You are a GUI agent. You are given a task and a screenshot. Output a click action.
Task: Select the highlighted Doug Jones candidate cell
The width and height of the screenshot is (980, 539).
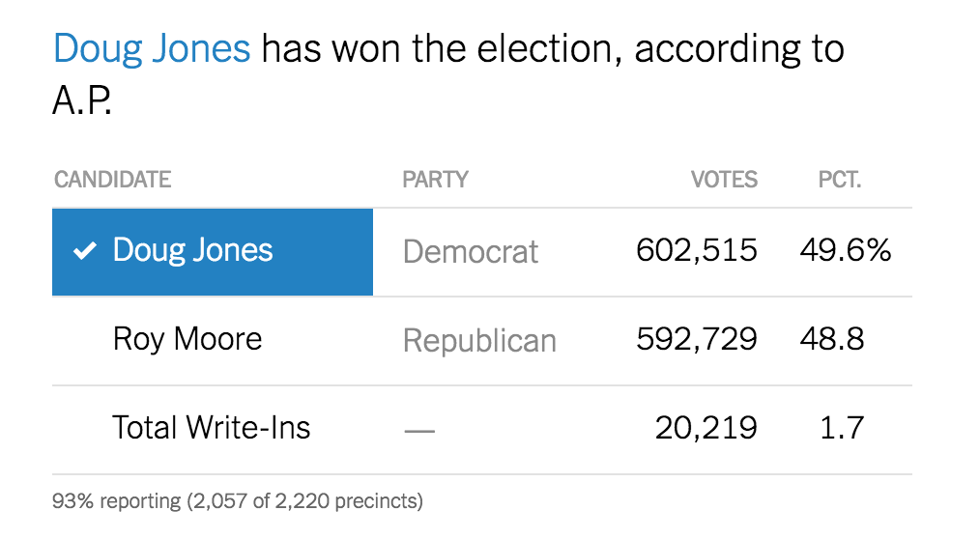point(213,251)
